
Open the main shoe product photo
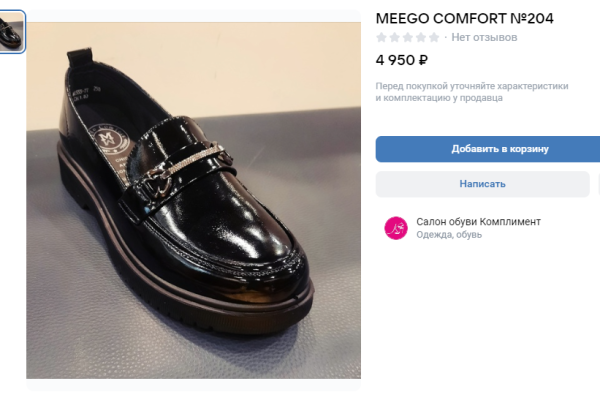193,195
